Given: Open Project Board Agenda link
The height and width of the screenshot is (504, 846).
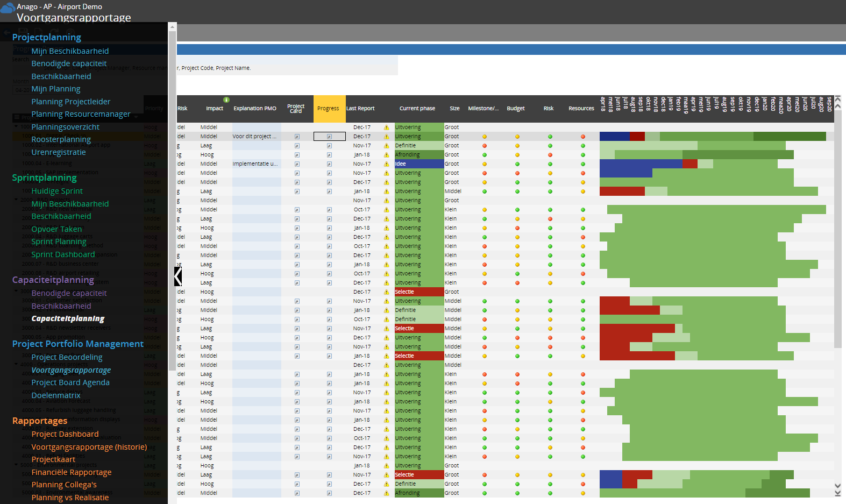Looking at the screenshot, I should 70,382.
